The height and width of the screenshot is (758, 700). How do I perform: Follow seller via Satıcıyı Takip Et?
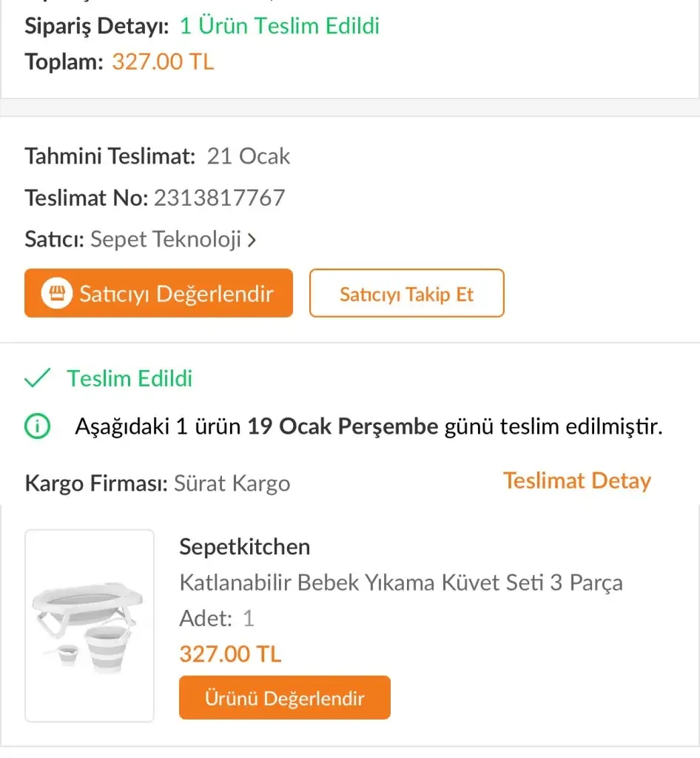tap(406, 293)
